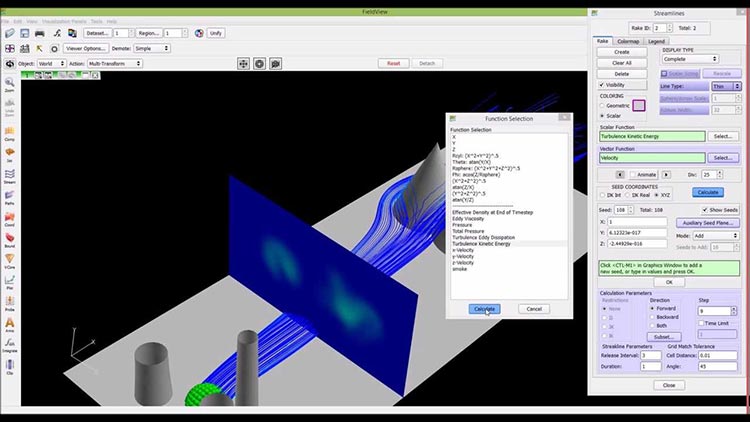Viewport: 750px width, 422px height.
Task: Open the Line Type Thin dropdown
Action: pyautogui.click(x=726, y=86)
